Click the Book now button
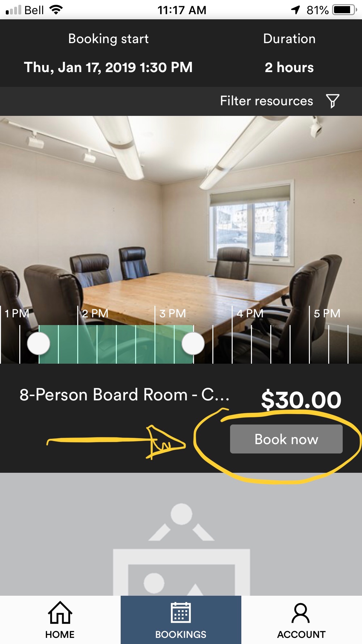Image resolution: width=362 pixels, height=644 pixels. pyautogui.click(x=286, y=439)
